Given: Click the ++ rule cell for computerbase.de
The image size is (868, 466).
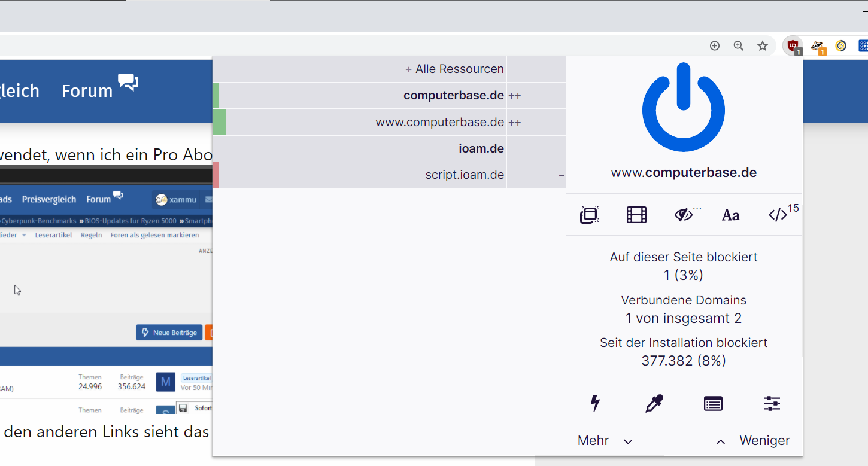Looking at the screenshot, I should [x=536, y=96].
